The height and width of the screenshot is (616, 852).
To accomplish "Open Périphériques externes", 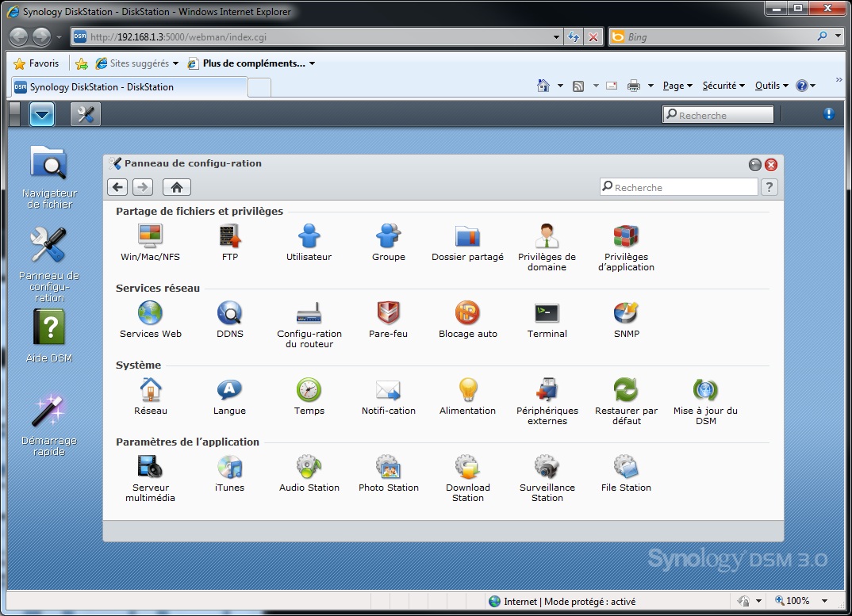I will coord(547,401).
